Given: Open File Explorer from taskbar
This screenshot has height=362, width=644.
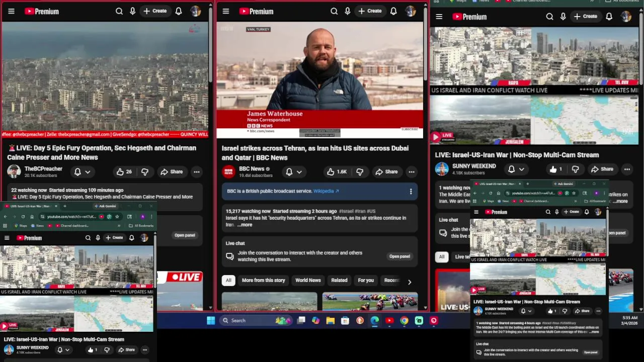Looking at the screenshot, I should [330, 320].
